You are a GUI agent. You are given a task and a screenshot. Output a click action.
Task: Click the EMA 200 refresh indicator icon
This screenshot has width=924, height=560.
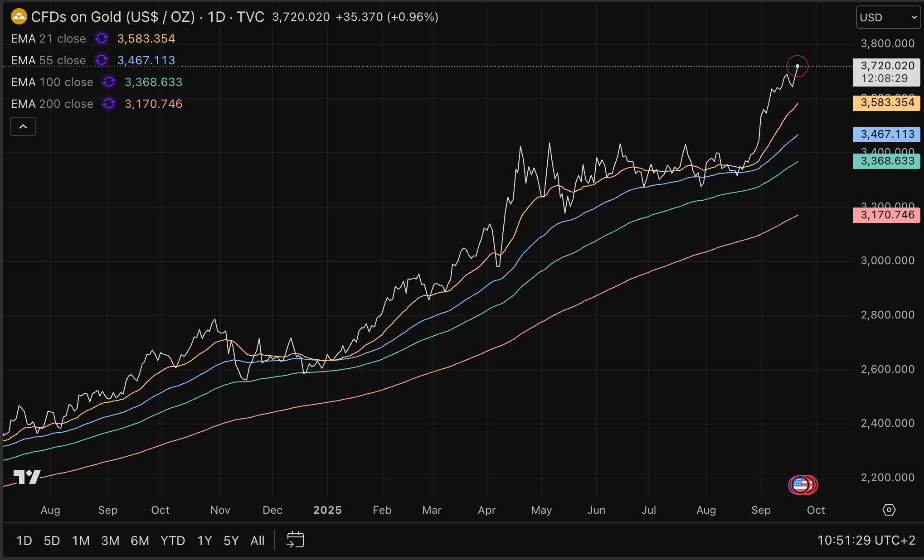coord(109,104)
